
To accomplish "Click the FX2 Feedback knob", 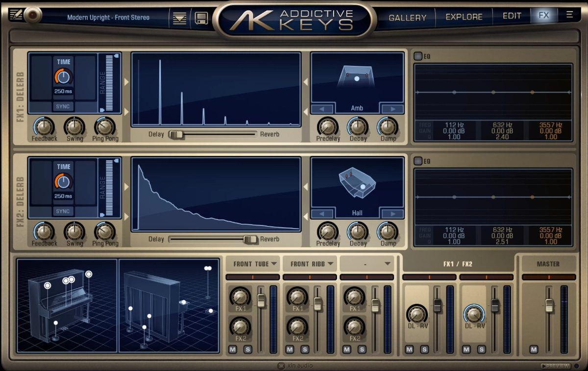I will tap(44, 231).
